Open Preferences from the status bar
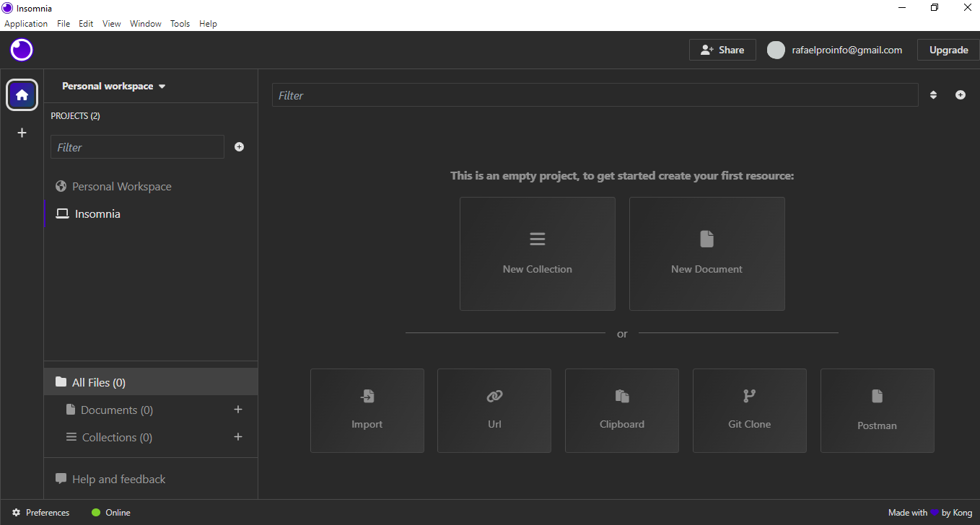 pos(41,513)
